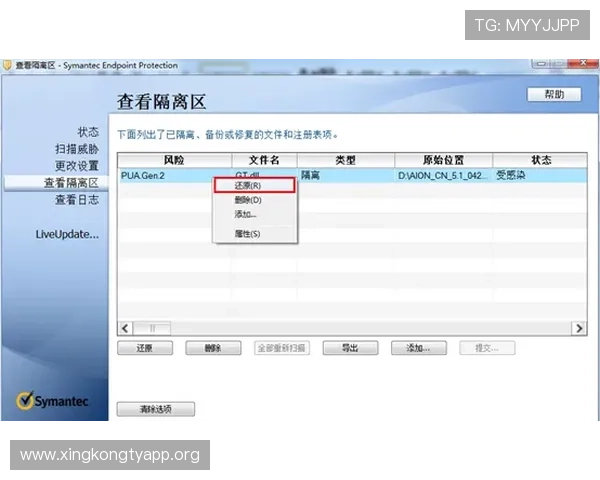Click the D:\AION_CN_5.1_042... location cell
The width and height of the screenshot is (600, 480).
click(x=443, y=176)
